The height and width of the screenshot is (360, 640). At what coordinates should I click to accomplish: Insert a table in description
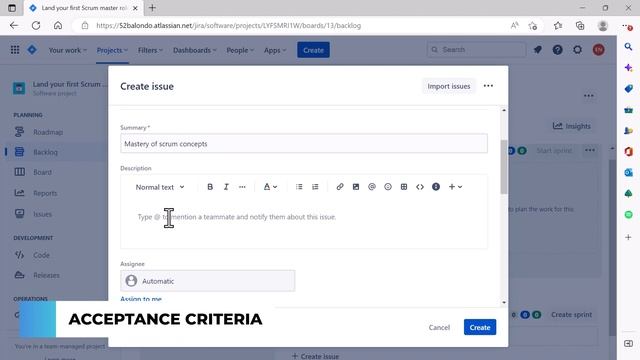point(404,187)
